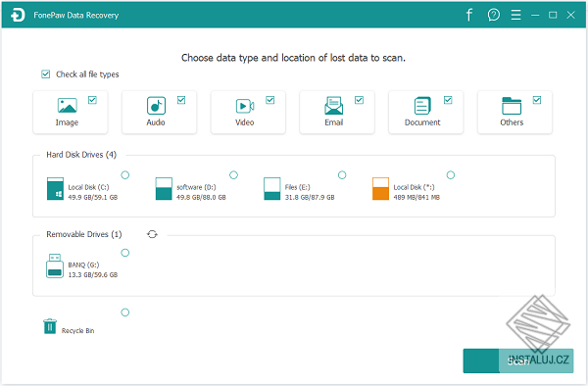Click the Recycle Bin trash icon

pyautogui.click(x=50, y=326)
